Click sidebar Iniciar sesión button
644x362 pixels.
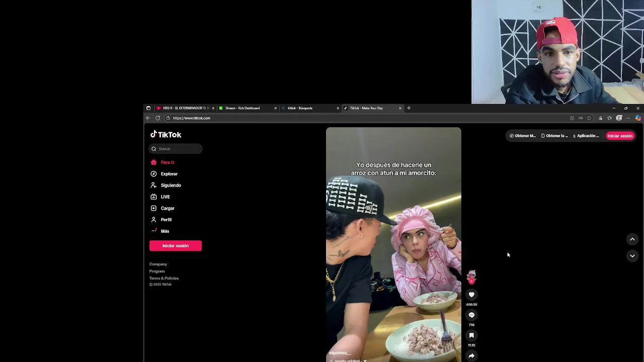coord(176,246)
